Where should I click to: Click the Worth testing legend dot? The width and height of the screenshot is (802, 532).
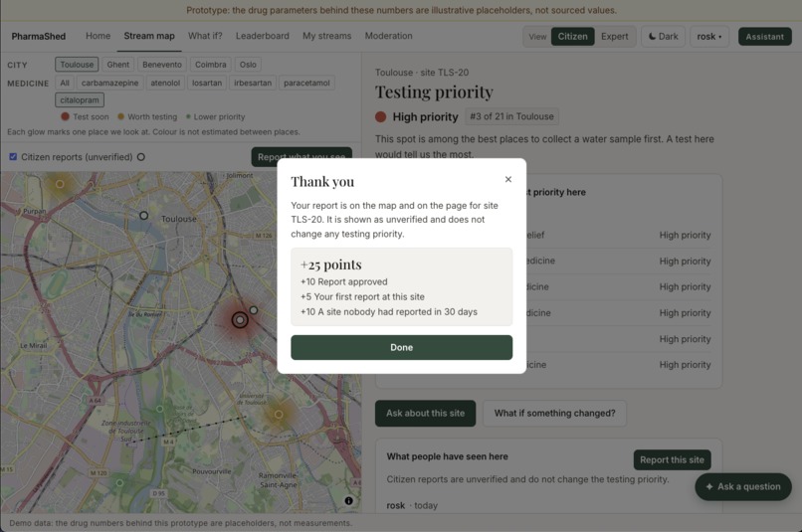(x=120, y=116)
